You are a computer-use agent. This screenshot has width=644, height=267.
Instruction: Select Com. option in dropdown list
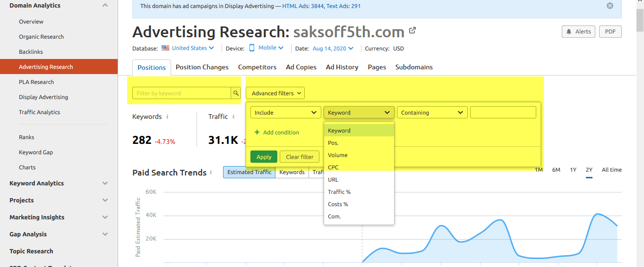pos(359,217)
